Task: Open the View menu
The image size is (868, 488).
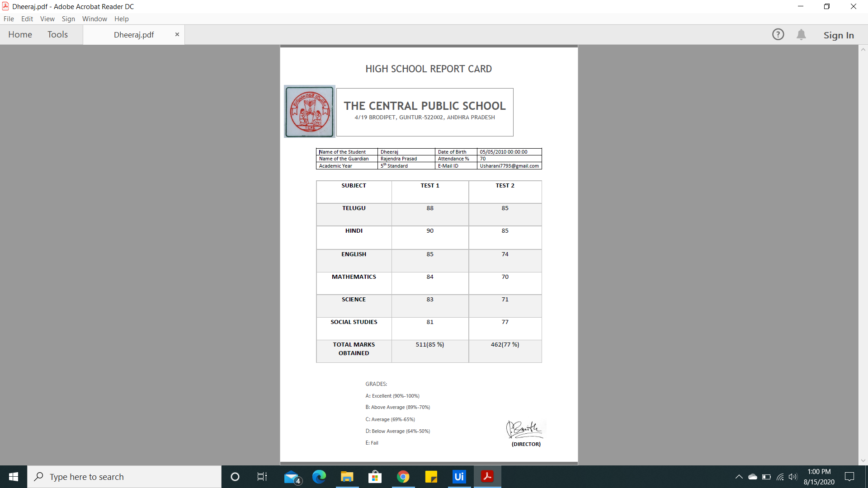Action: [x=47, y=19]
